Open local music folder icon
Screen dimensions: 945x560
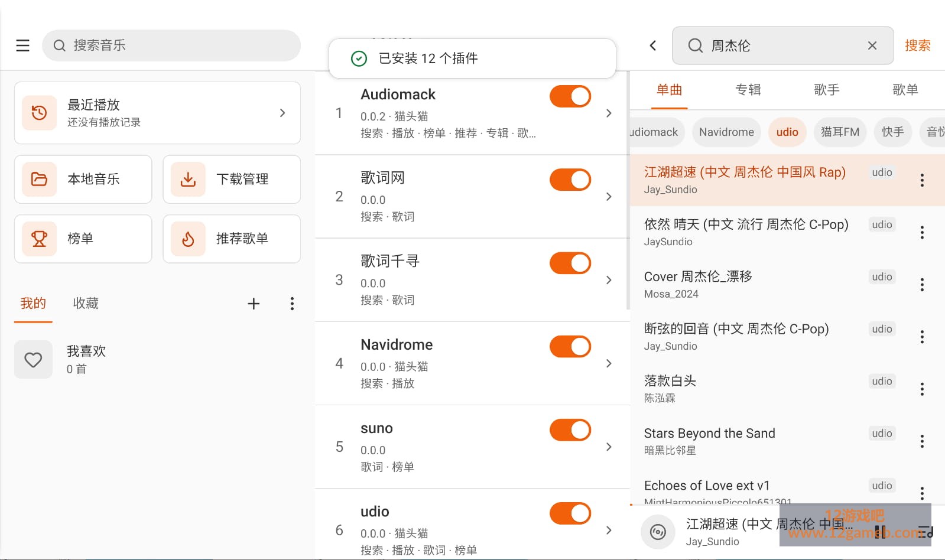[x=40, y=179]
